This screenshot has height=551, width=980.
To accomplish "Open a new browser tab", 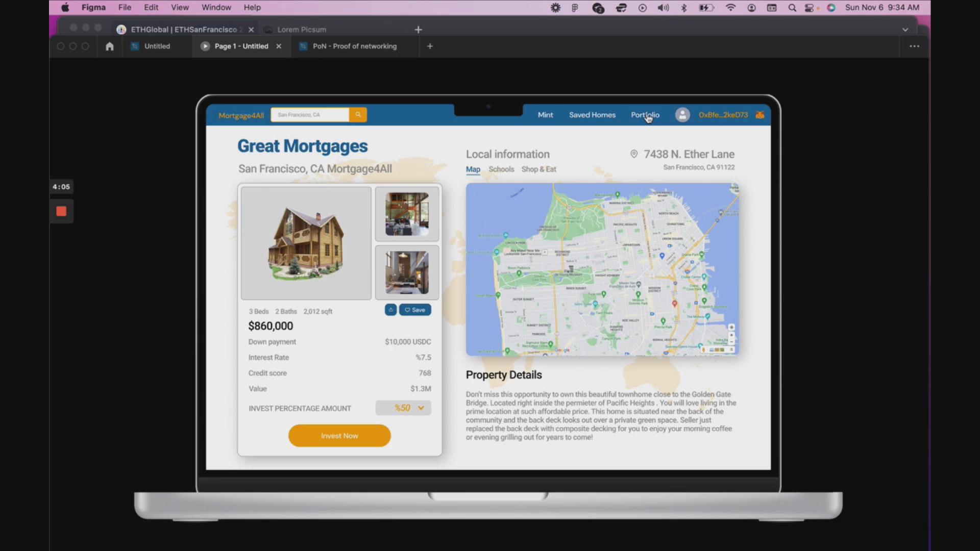I will 418,30.
